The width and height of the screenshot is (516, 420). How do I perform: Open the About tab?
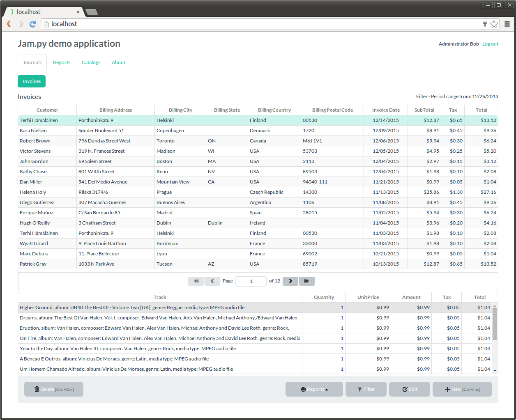pos(118,62)
